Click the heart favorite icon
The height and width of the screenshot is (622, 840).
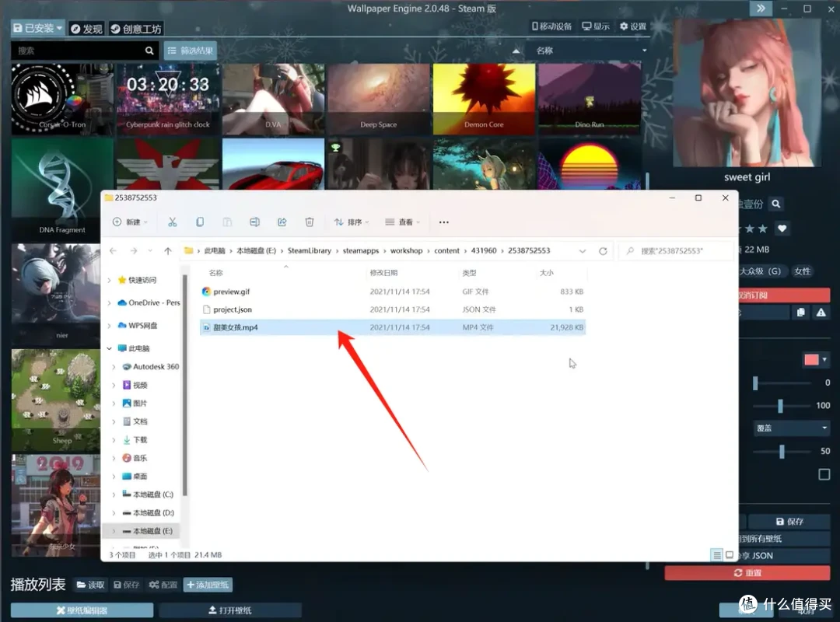(x=782, y=229)
